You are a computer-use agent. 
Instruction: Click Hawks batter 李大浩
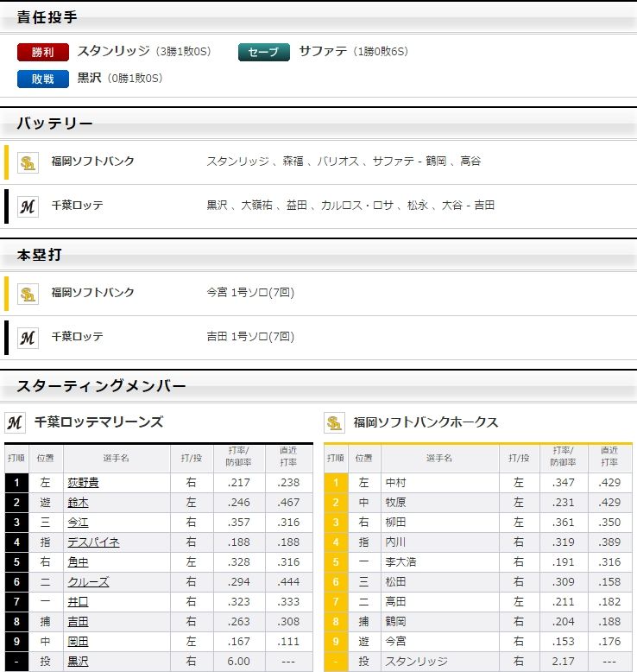coord(400,561)
